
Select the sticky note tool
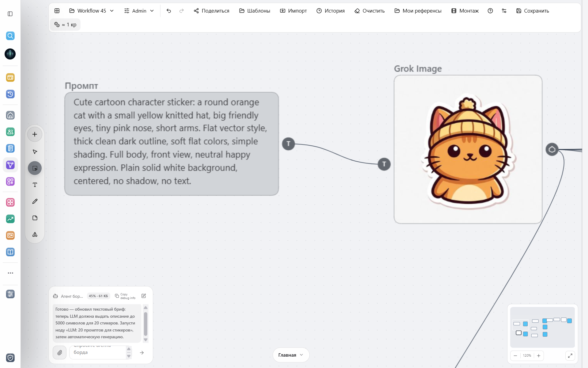tap(35, 218)
